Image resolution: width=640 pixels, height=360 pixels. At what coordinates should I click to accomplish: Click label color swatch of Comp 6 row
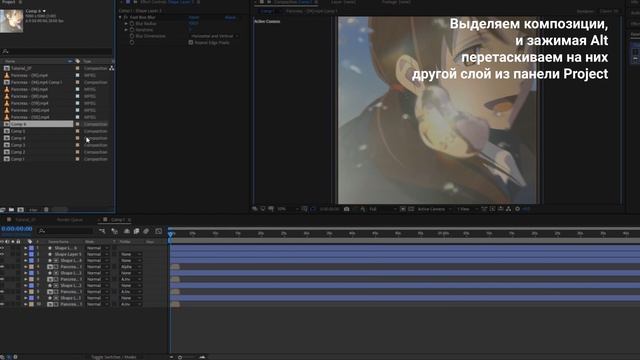78,124
